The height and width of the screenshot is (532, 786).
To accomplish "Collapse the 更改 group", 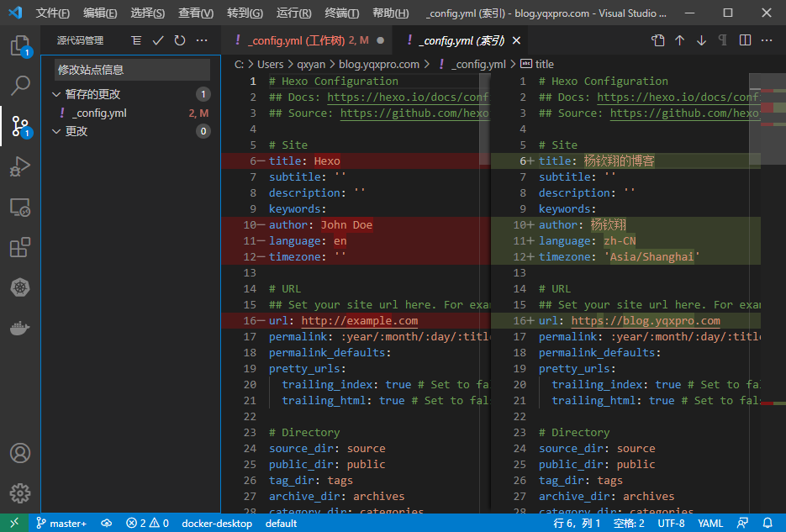I will click(56, 131).
